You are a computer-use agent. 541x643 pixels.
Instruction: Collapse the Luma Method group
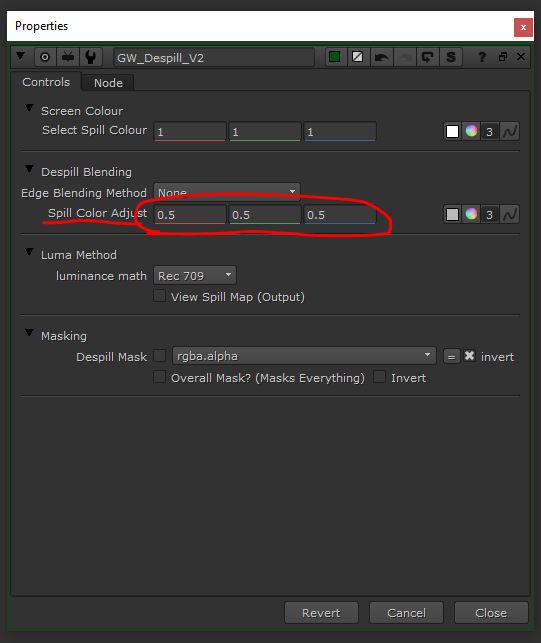pos(29,252)
